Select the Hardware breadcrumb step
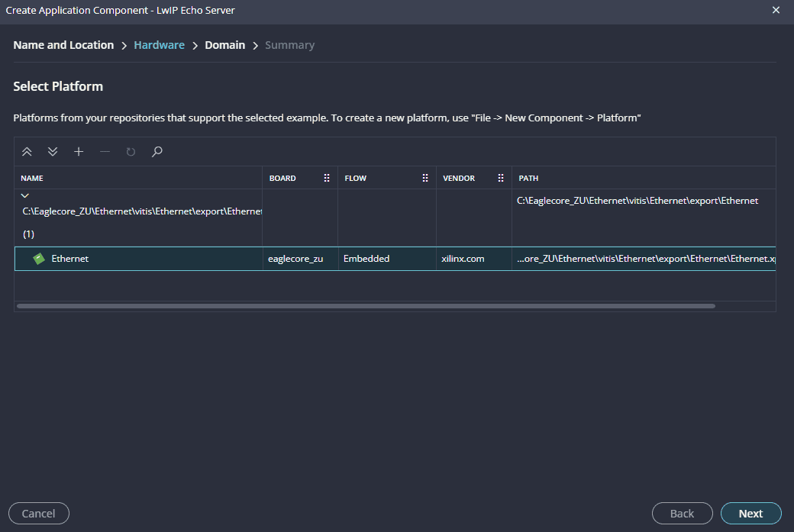Screen dimensions: 794x532 pyautogui.click(x=159, y=45)
